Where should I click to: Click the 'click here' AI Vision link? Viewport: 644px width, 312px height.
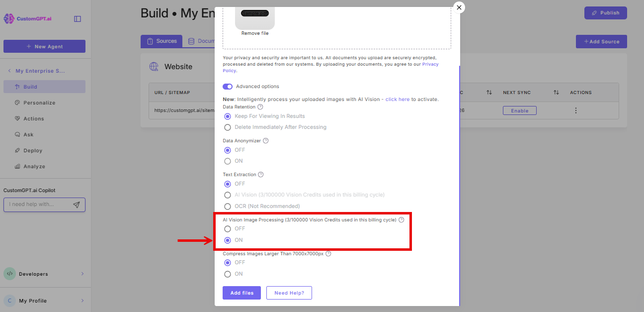(398, 100)
